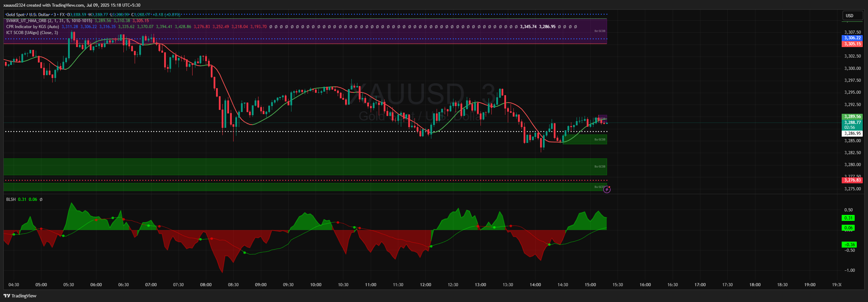The image size is (868, 302).
Task: Click the SVMKR_UT_HMA_ORB indicator legend
Action: click(x=49, y=21)
